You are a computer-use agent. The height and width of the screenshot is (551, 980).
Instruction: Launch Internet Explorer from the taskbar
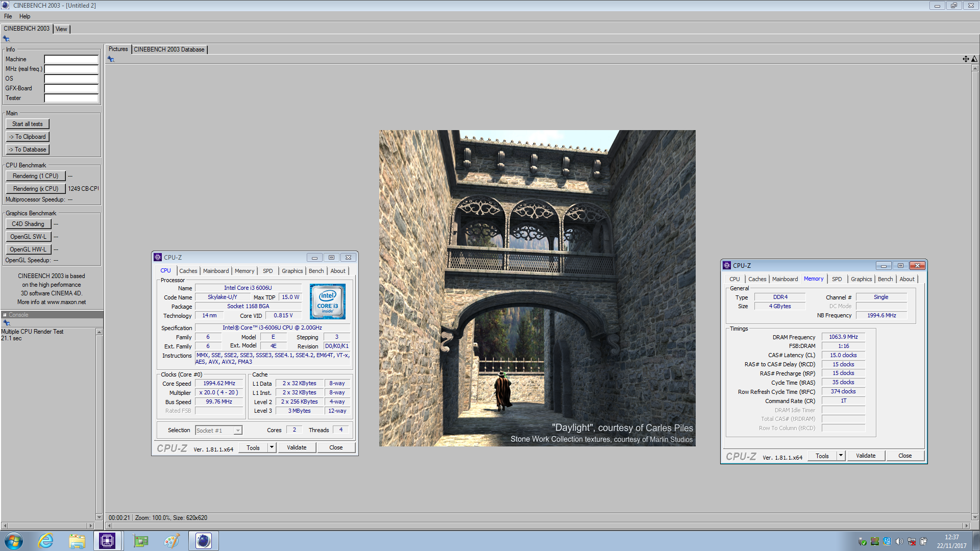46,541
